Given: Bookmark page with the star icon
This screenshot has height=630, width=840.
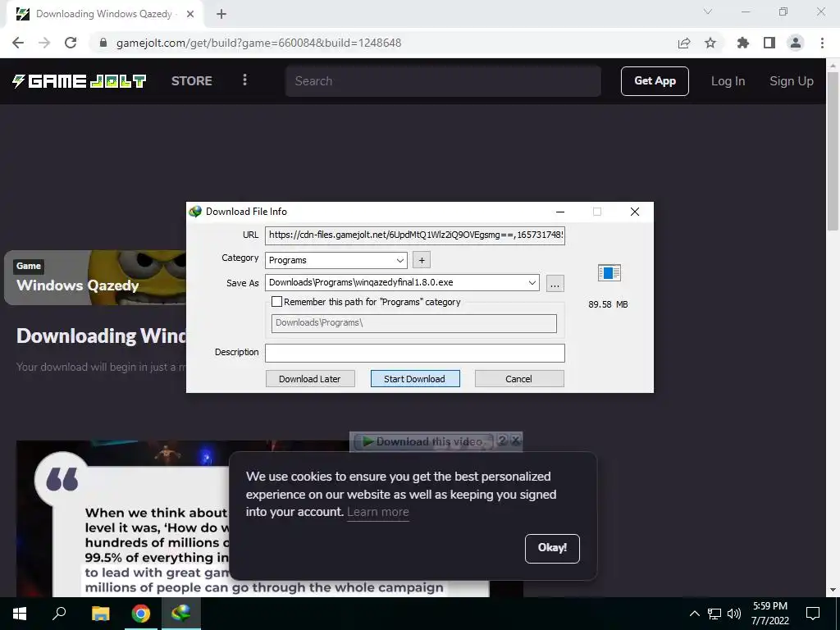Looking at the screenshot, I should click(x=710, y=43).
